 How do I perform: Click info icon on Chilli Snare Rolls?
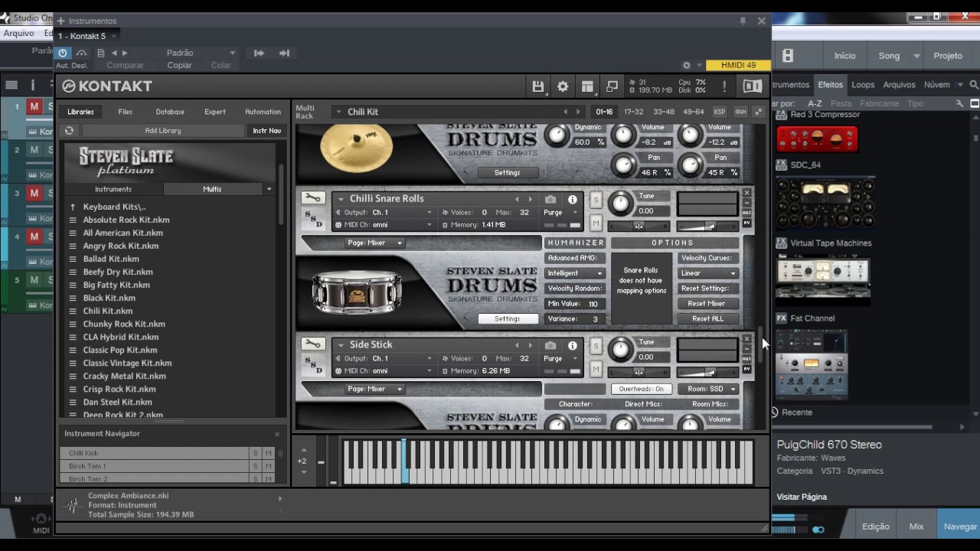click(x=572, y=199)
